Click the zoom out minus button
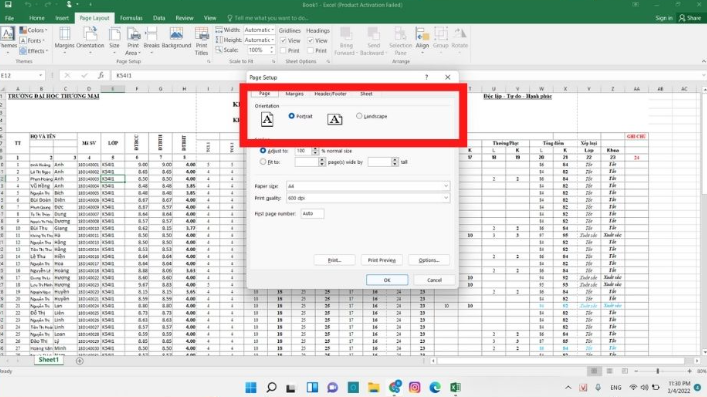 pos(636,371)
